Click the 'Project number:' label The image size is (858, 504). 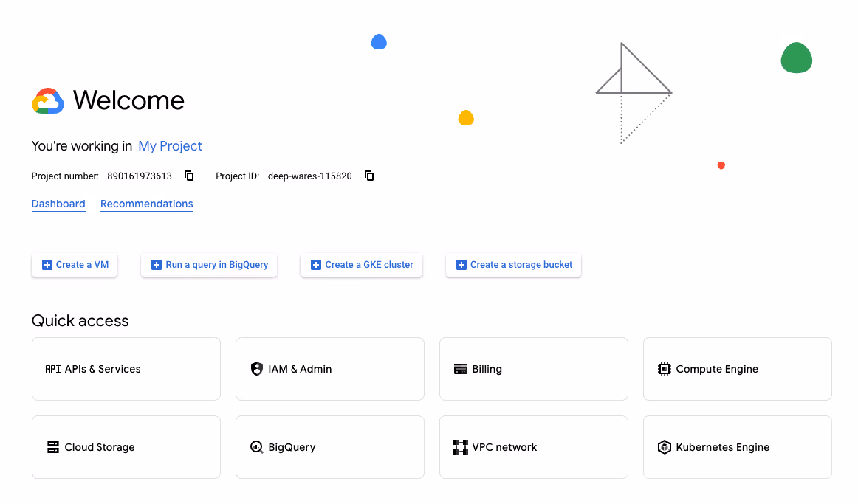65,176
